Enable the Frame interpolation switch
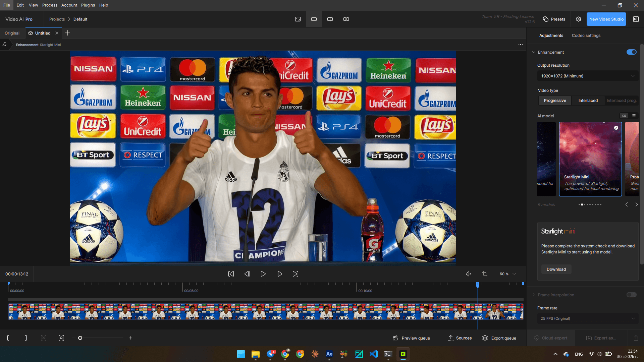This screenshot has width=644, height=362. click(632, 295)
